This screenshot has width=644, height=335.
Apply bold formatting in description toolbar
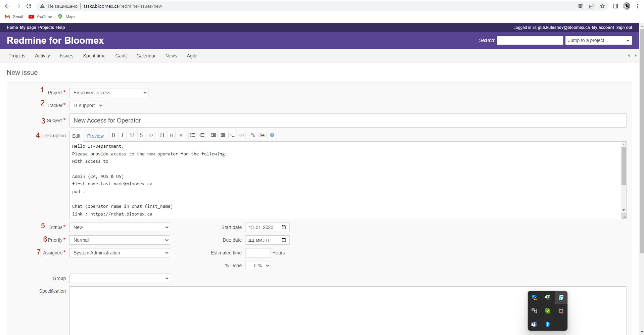(113, 135)
